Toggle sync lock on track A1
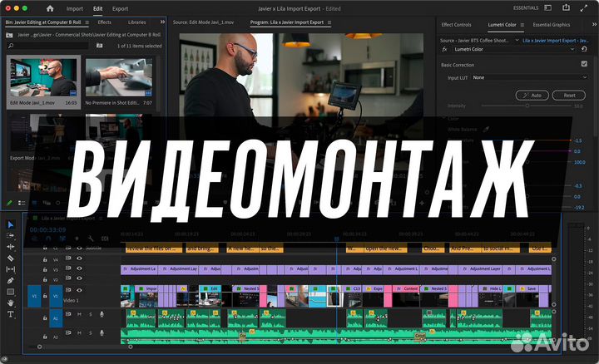 68,313
